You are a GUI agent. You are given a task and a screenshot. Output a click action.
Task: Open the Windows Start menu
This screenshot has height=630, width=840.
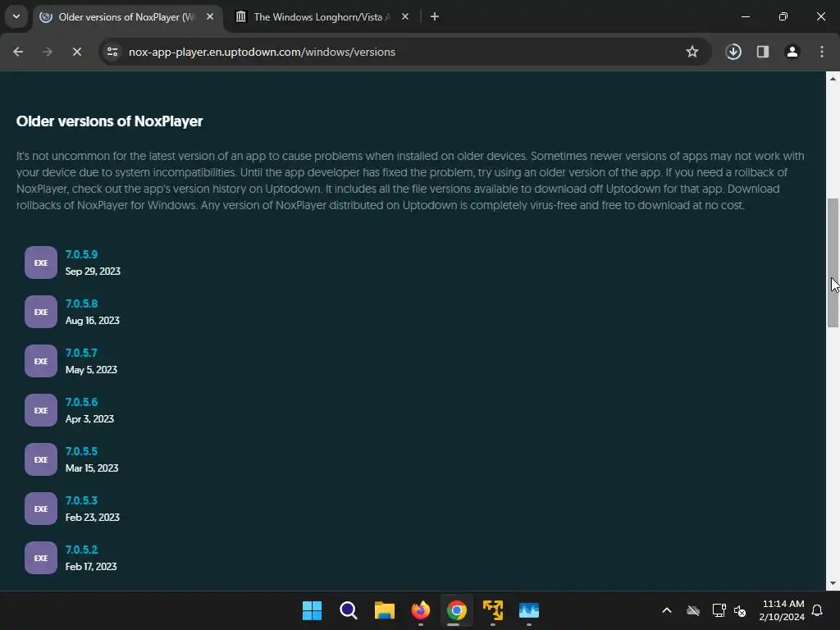pos(312,610)
